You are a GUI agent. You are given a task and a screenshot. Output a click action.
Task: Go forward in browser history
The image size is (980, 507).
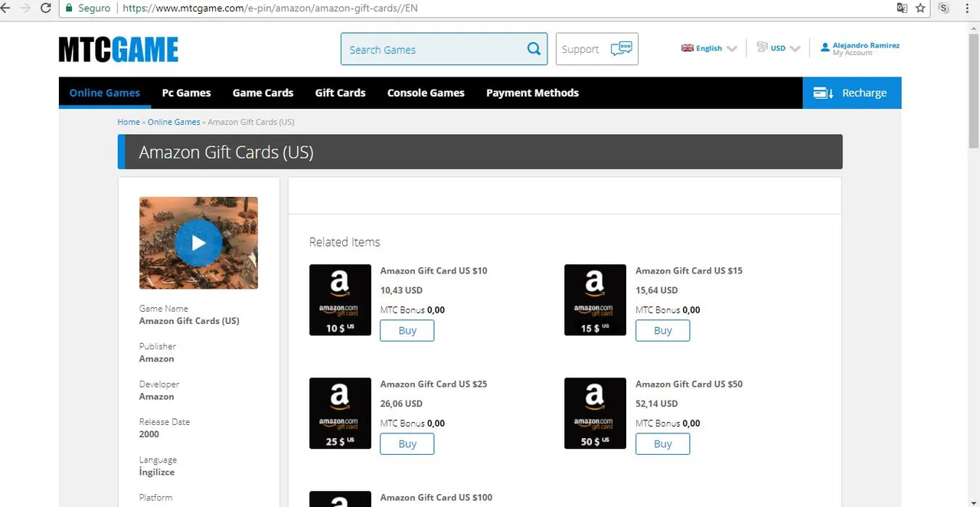[24, 8]
